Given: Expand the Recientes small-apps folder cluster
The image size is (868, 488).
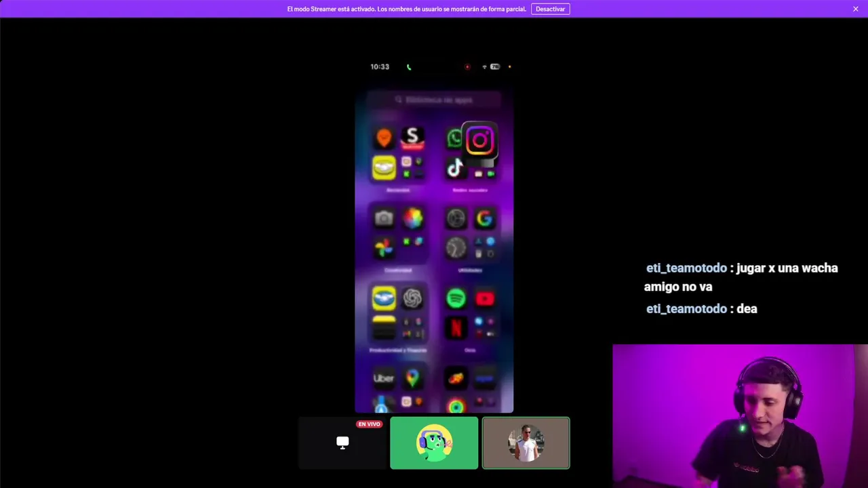Looking at the screenshot, I should [412, 167].
